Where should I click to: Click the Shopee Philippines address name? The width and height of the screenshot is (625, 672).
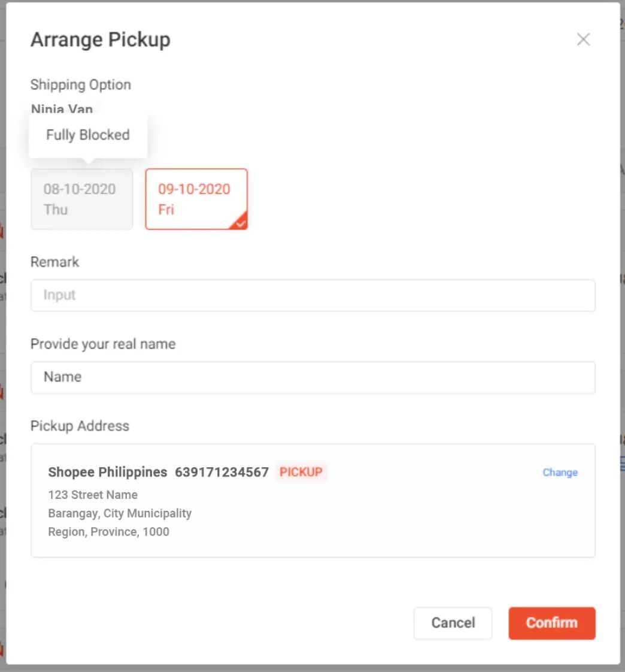[x=108, y=472]
